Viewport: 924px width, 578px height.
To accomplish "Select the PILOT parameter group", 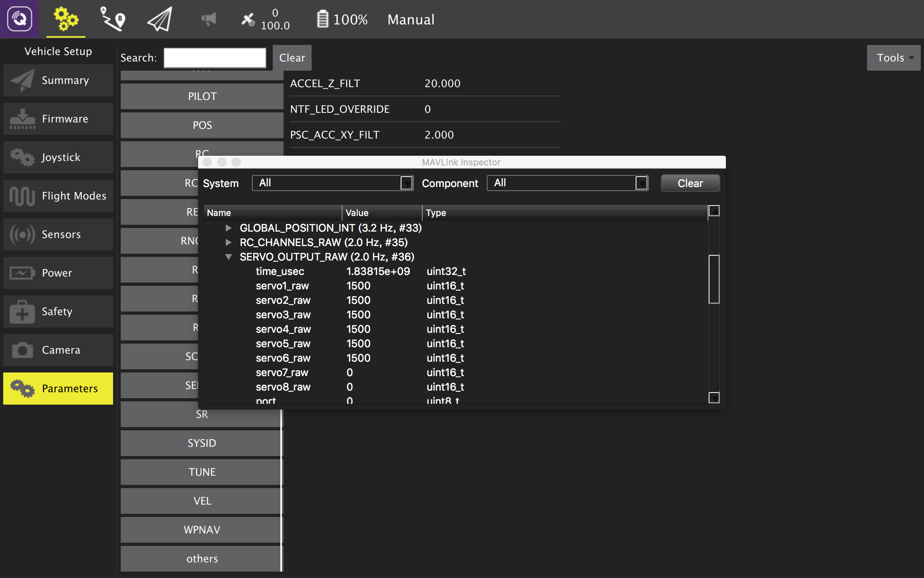I will click(202, 96).
